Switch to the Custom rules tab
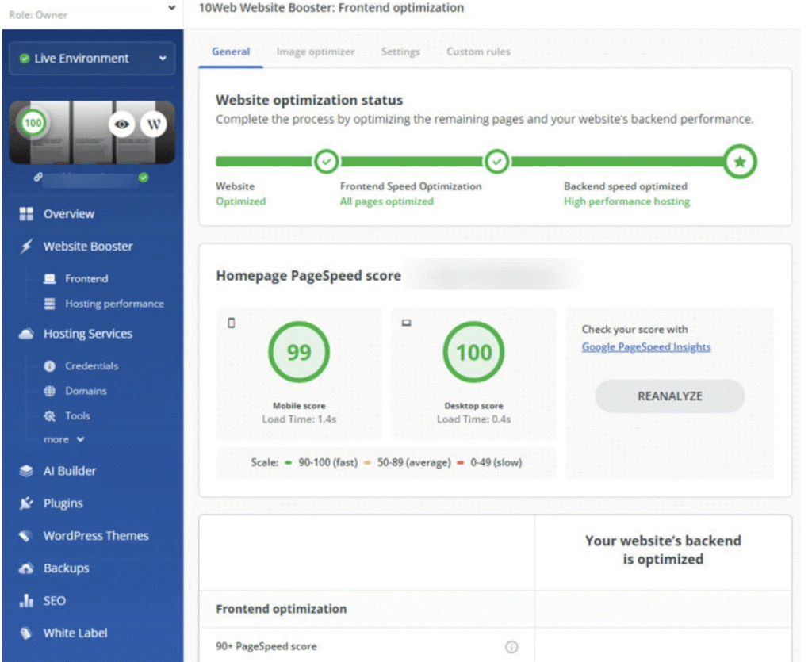This screenshot has width=812, height=662. pyautogui.click(x=478, y=52)
